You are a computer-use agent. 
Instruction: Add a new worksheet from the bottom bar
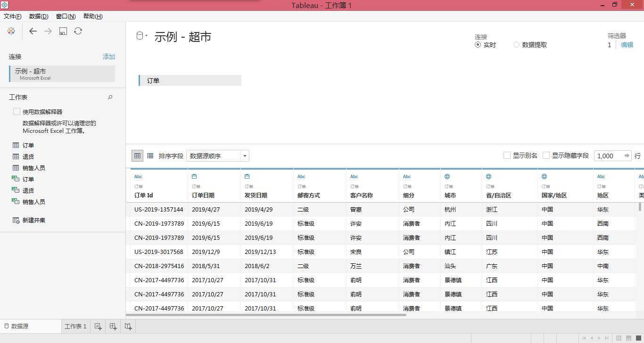pos(98,326)
